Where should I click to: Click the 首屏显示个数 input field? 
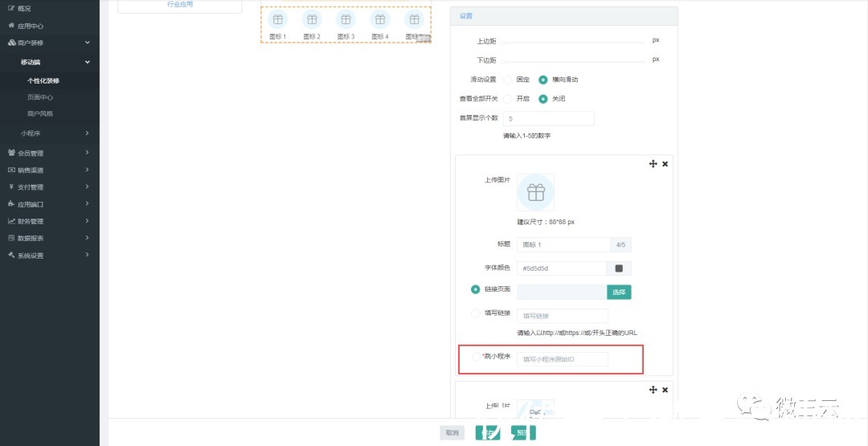549,118
